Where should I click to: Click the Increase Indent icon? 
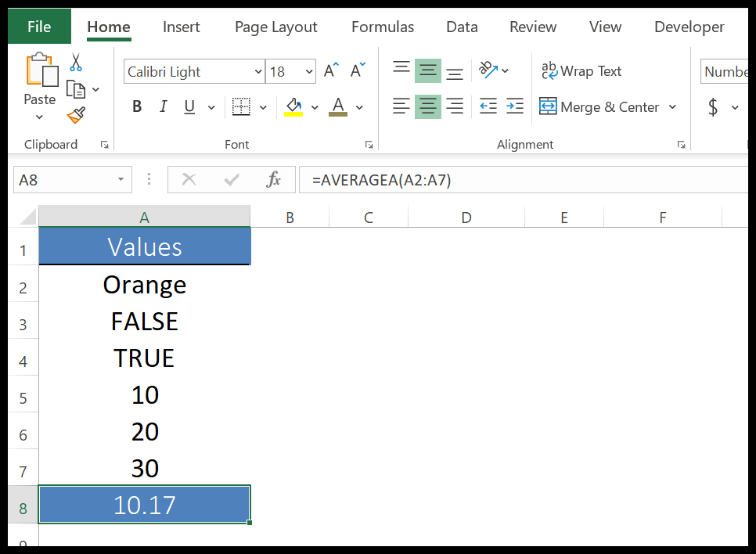[514, 107]
